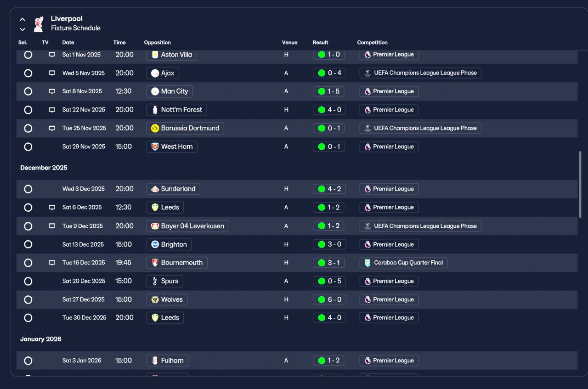Select the Brighton fixture radio button
This screenshot has width=588, height=389.
(28, 244)
